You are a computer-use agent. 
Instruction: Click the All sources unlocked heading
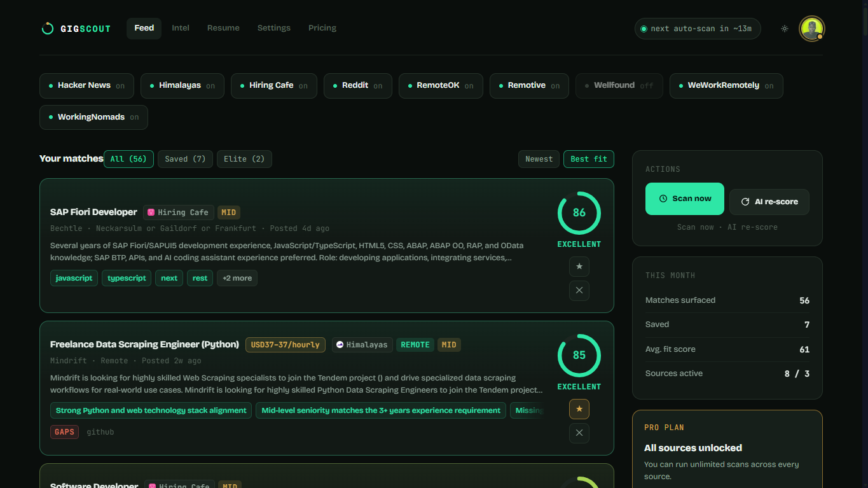(693, 448)
